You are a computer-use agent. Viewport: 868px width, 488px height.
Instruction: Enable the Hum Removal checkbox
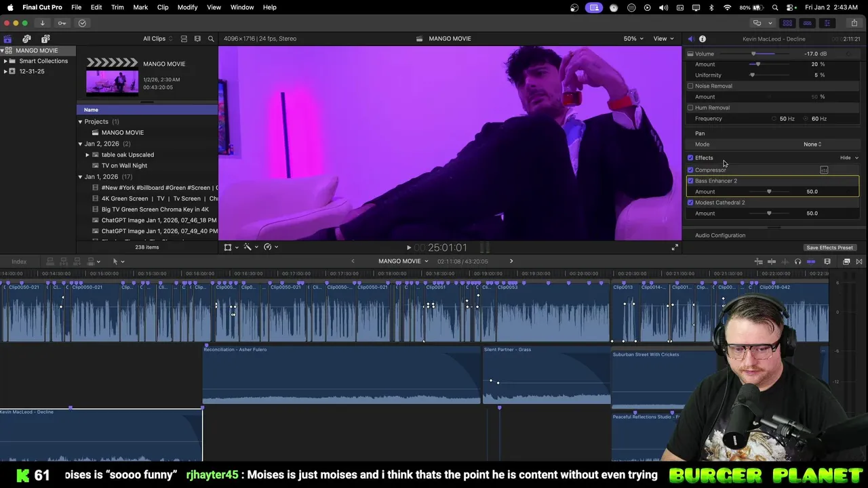tap(690, 108)
